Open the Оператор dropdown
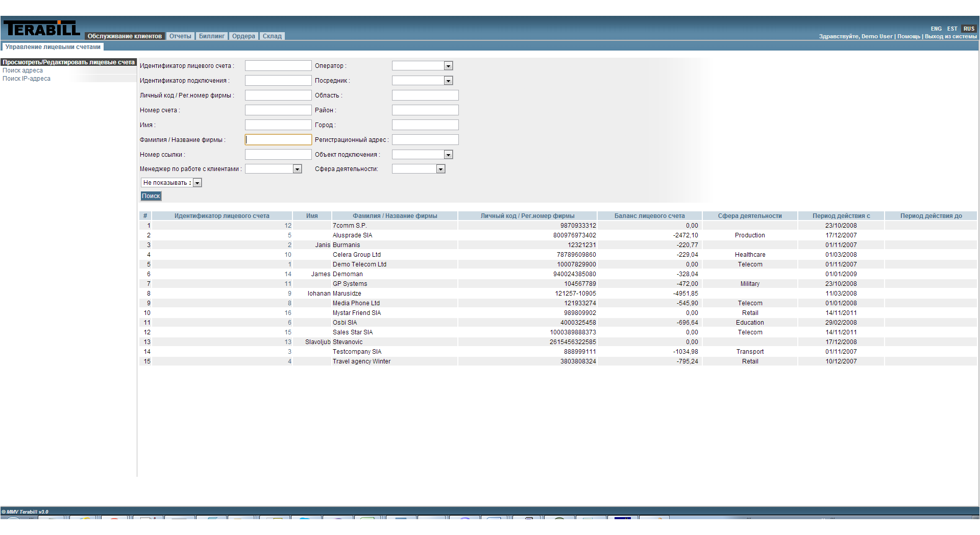The image size is (980, 535). [x=448, y=66]
